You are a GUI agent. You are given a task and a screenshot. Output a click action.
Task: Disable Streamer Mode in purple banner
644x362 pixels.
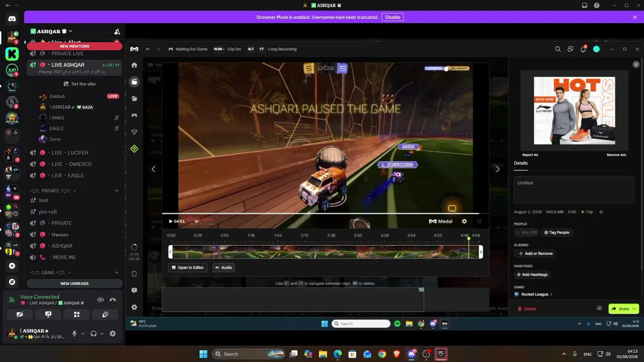[392, 17]
